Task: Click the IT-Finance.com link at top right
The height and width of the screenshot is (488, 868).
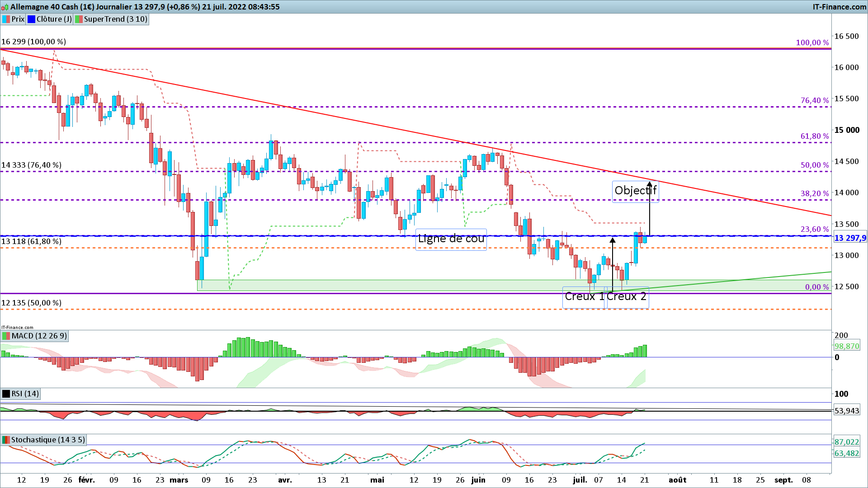Action: [x=839, y=7]
